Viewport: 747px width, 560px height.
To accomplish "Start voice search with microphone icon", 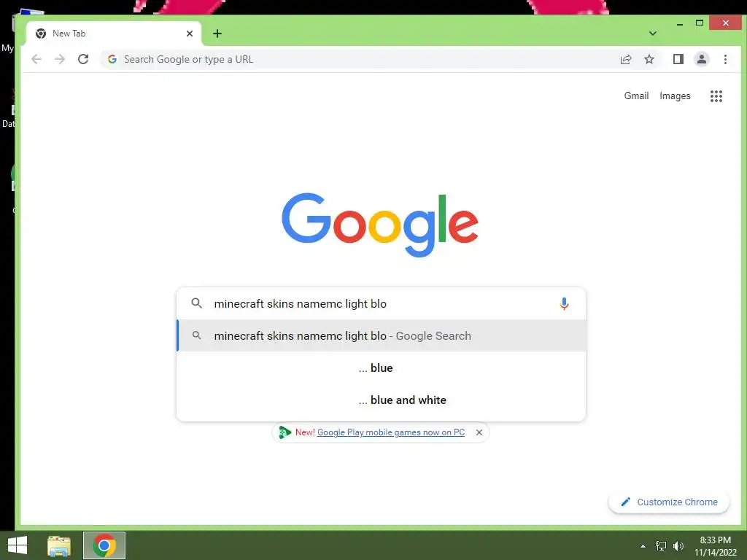I will (x=564, y=303).
